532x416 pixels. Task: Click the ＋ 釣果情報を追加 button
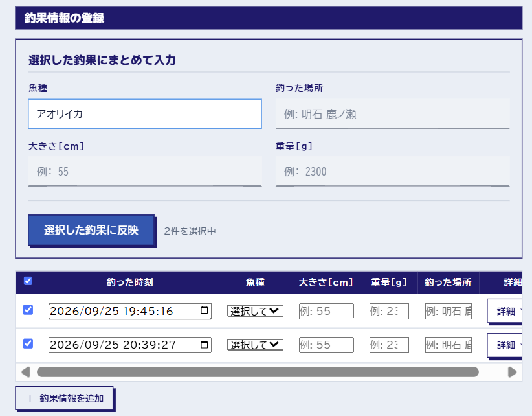tap(64, 399)
